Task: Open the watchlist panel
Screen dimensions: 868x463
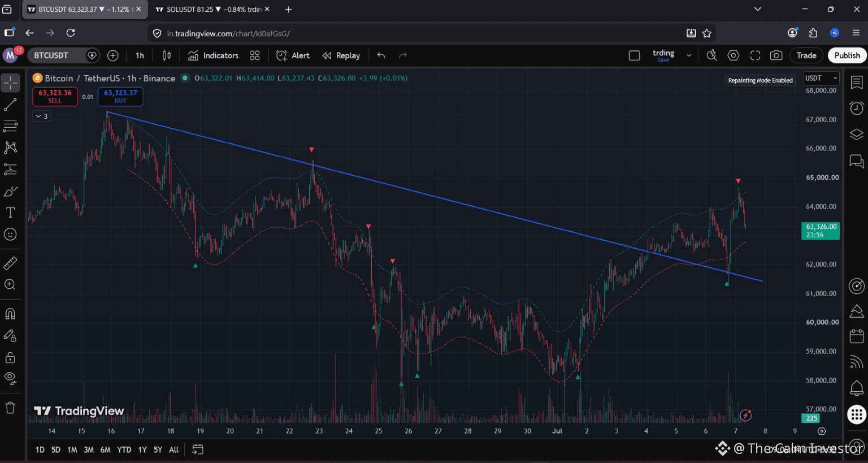Action: [857, 83]
